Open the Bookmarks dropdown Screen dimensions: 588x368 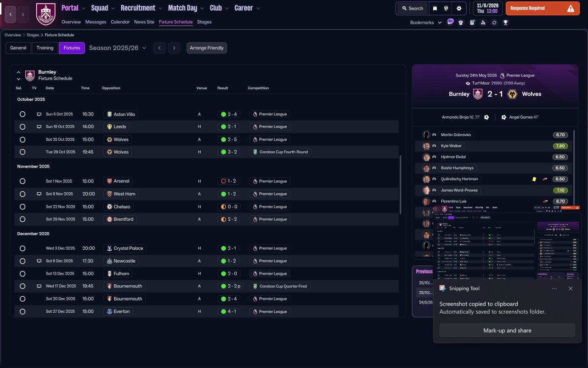426,23
